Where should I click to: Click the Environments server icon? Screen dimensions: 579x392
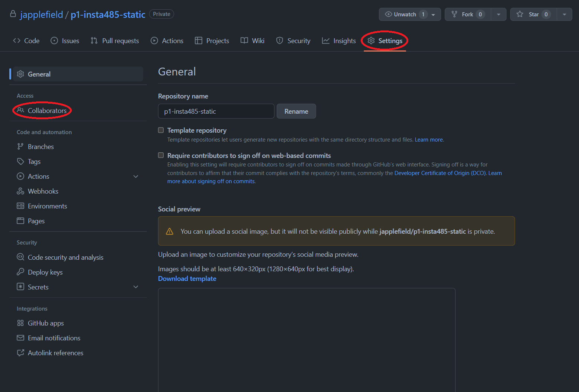pyautogui.click(x=20, y=206)
